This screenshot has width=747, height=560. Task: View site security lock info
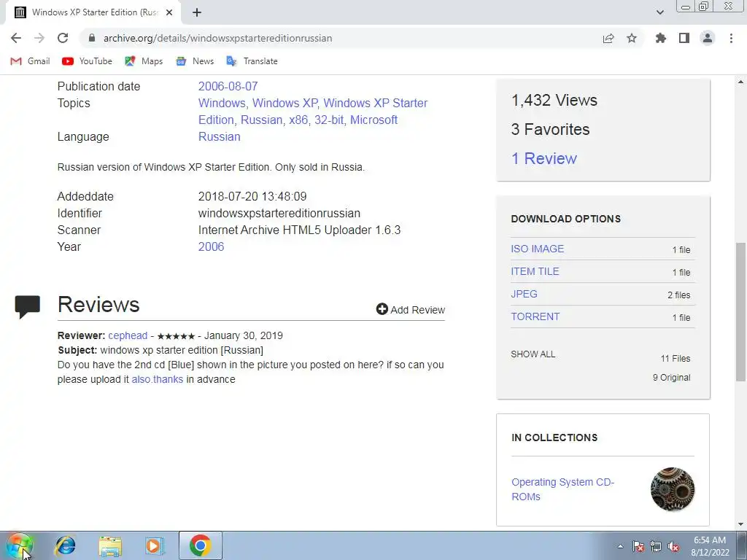pyautogui.click(x=92, y=38)
